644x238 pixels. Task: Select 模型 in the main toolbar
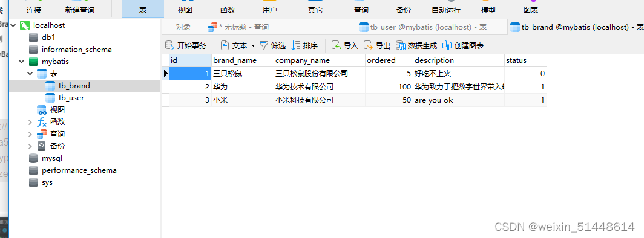coord(488,10)
